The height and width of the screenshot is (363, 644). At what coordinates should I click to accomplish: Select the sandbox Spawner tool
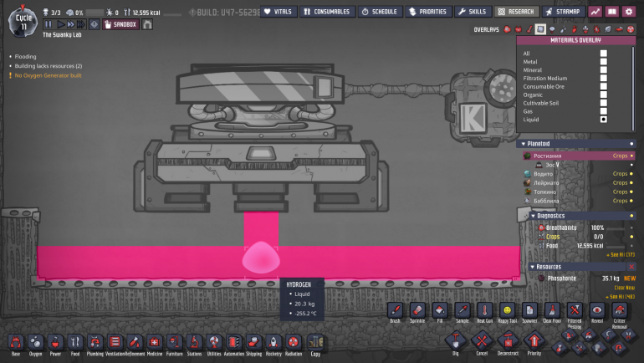pyautogui.click(x=529, y=313)
